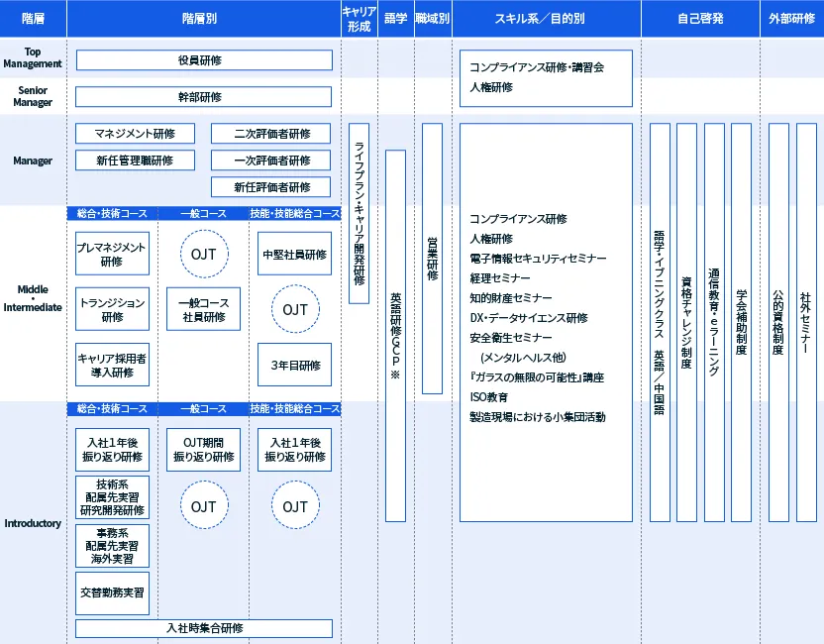Click the 語学 column header
Screen dimensions: 824x644
[396, 19]
